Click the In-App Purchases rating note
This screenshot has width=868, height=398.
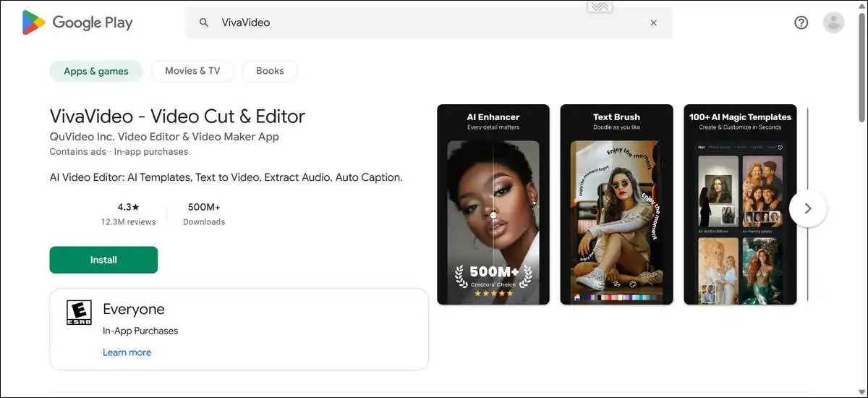coord(140,331)
